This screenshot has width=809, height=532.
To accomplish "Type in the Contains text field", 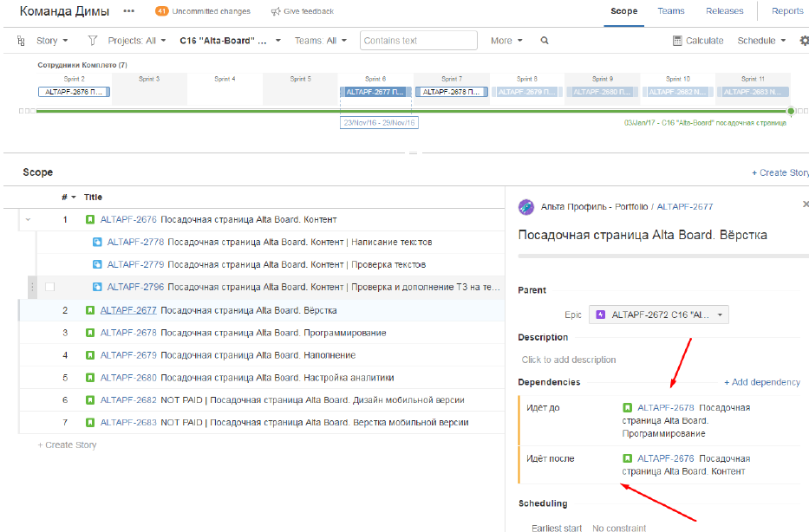I will pos(418,41).
